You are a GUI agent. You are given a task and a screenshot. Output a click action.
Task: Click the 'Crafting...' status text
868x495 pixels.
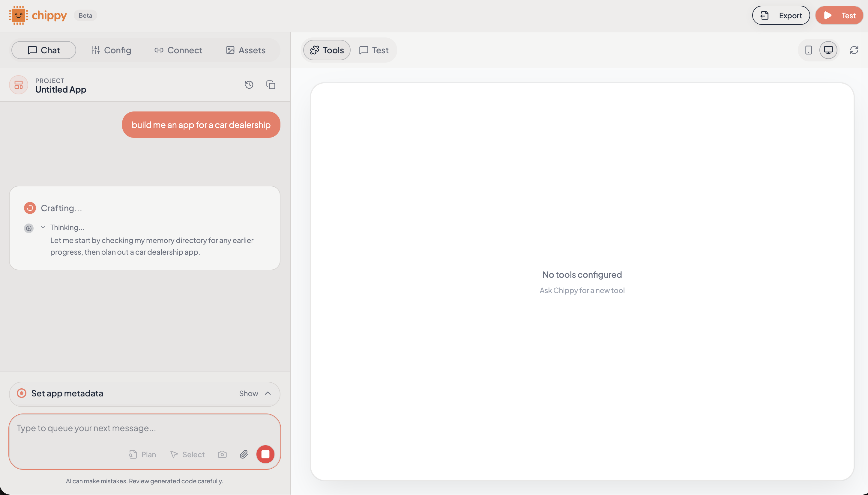coord(61,208)
